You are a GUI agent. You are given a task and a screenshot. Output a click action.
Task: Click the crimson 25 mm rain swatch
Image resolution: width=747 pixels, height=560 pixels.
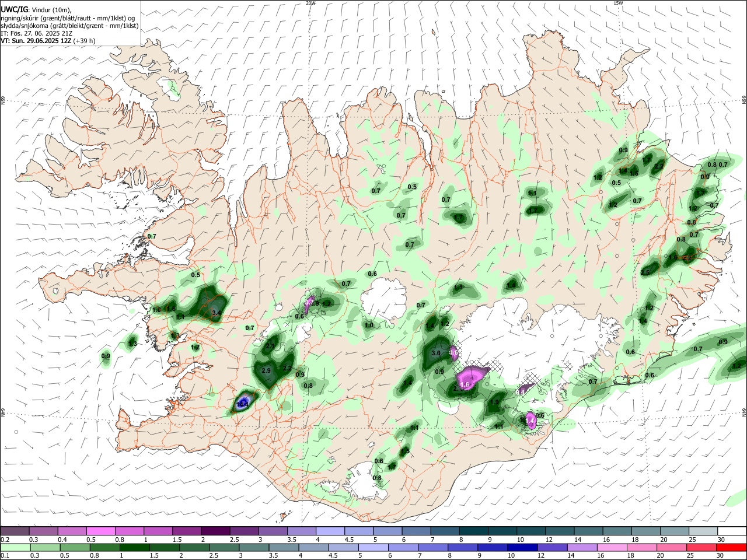tap(701, 547)
